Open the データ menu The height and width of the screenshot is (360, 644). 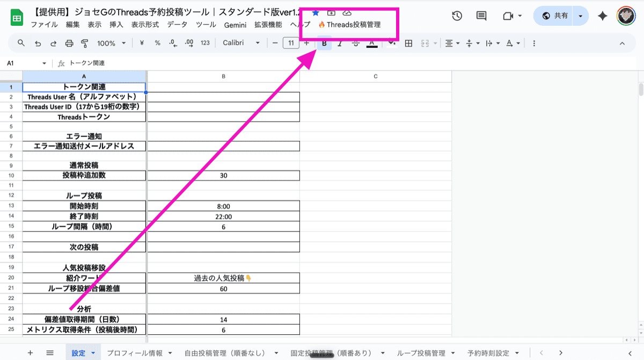coord(178,25)
